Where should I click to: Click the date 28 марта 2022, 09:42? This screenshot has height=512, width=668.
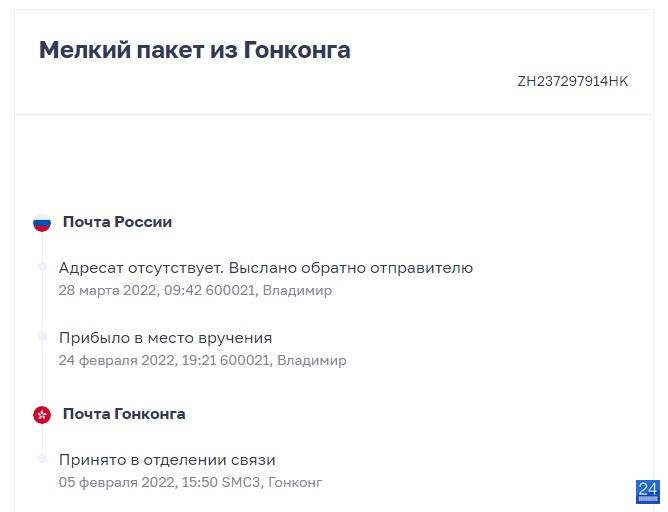click(130, 291)
